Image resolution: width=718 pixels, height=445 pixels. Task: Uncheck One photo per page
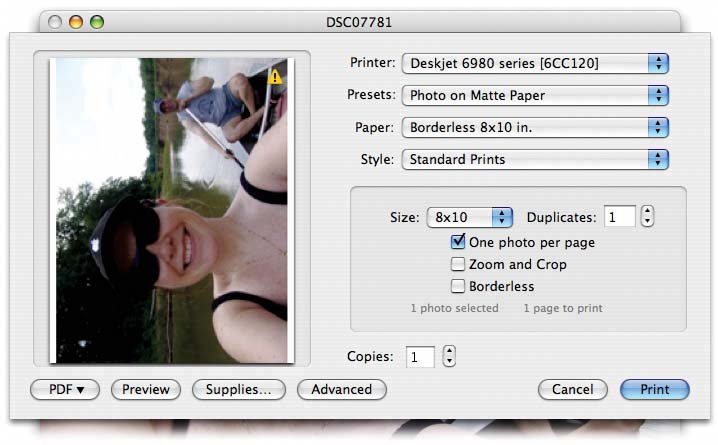point(458,242)
